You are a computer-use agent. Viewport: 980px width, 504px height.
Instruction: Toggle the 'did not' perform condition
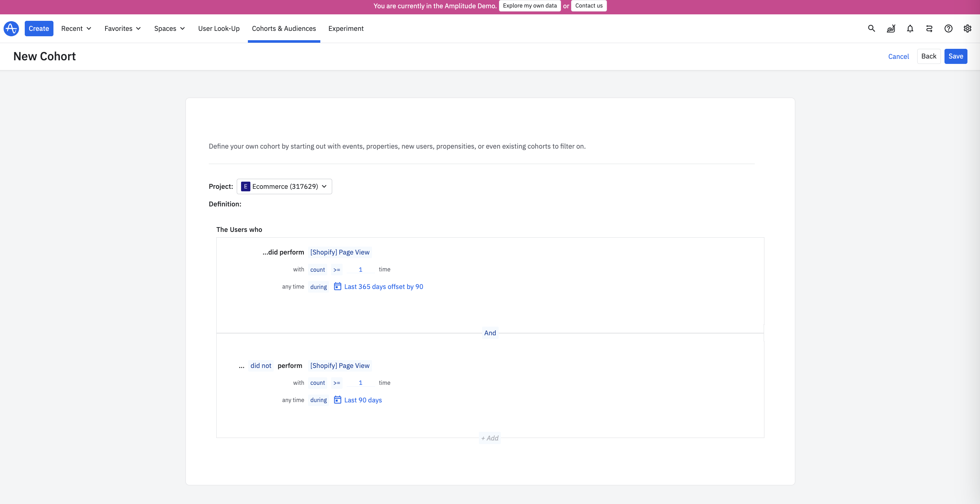pos(260,365)
